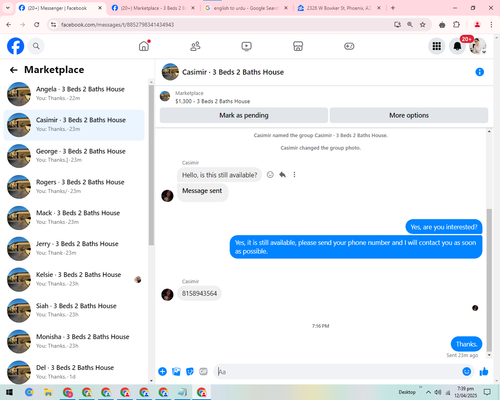The image size is (500, 400).
Task: Open Jerry - 3 Beds 2 Baths House chat
Action: [74, 248]
